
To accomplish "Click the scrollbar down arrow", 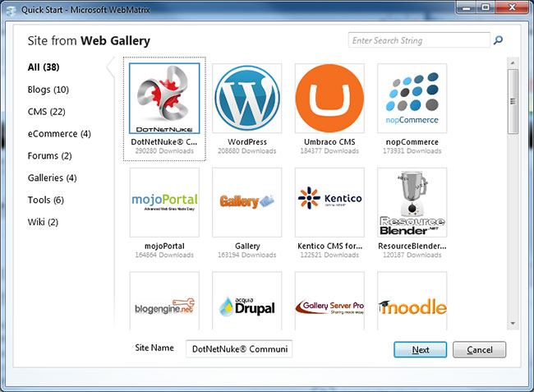I will pyautogui.click(x=513, y=324).
